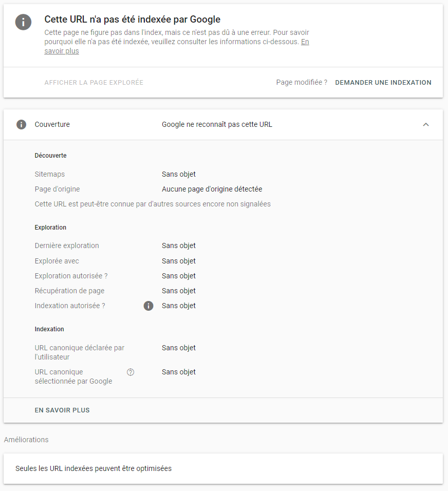This screenshot has width=448, height=491.
Task: Click info icon beside Indexation autorisée
Action: (148, 306)
